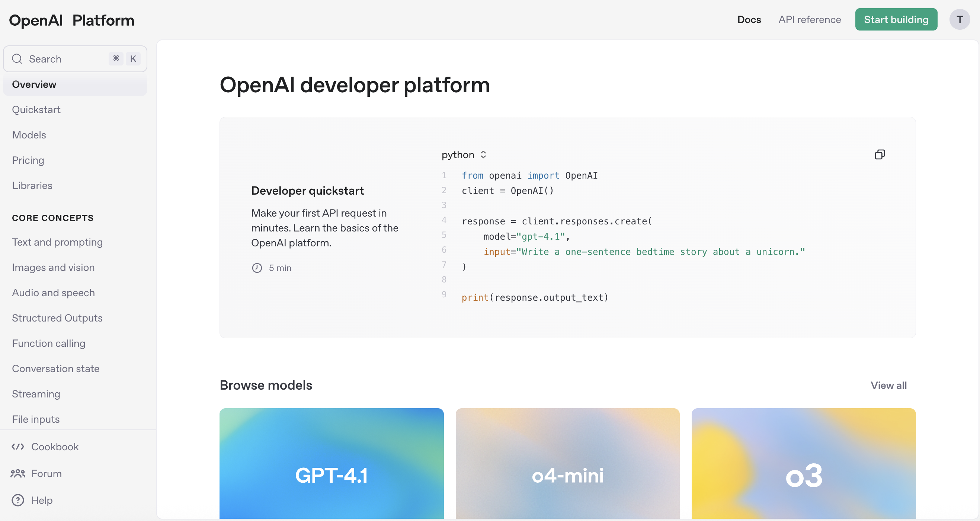
Task: Open Libraries in the sidebar
Action: 32,186
